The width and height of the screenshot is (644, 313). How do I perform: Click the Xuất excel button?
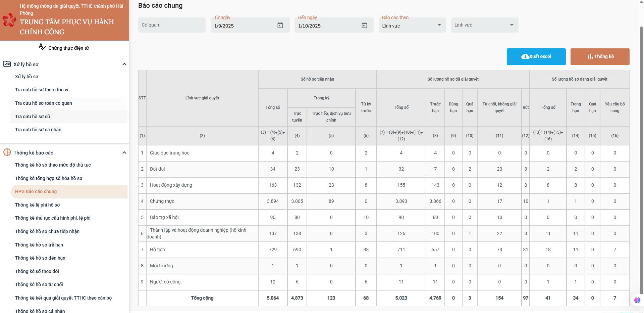536,56
